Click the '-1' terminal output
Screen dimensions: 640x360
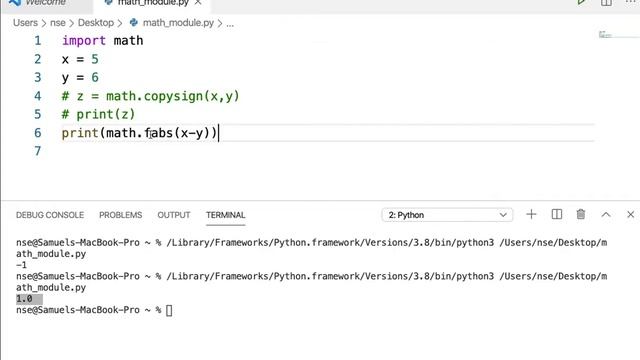pos(21,265)
